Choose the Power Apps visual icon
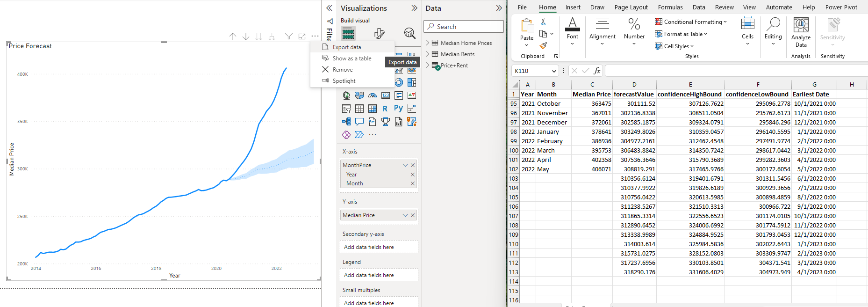The height and width of the screenshot is (307, 868). point(346,135)
